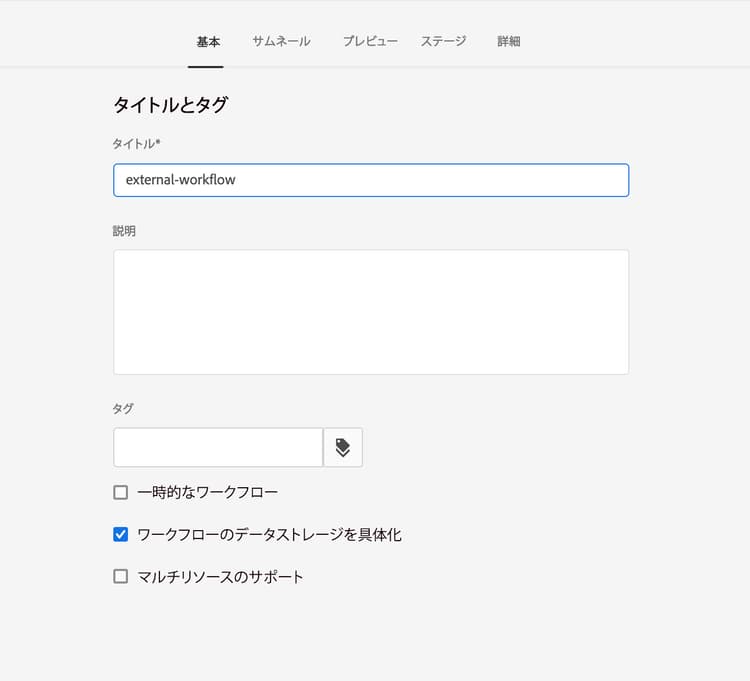Select the 基本 tab
750x681 pixels.
208,42
